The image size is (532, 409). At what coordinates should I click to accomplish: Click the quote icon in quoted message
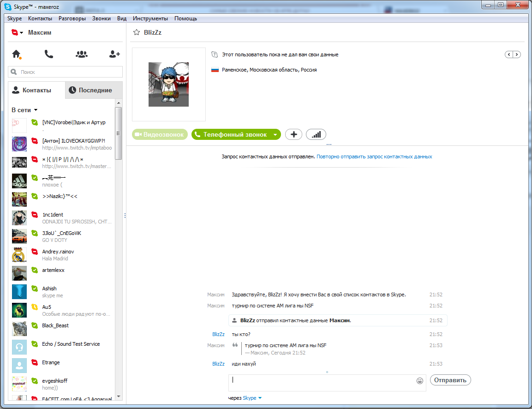click(235, 345)
